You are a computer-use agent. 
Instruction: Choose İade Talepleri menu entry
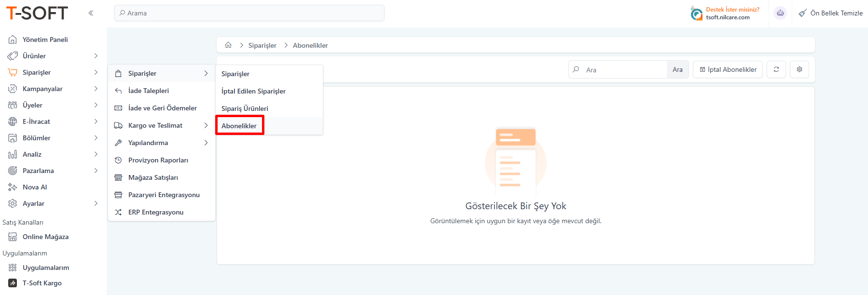click(149, 91)
